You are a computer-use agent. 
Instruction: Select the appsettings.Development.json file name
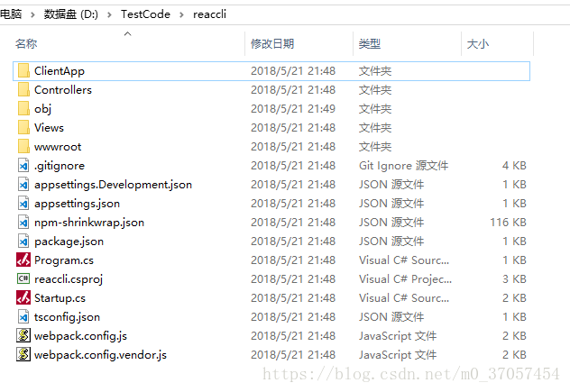[113, 185]
